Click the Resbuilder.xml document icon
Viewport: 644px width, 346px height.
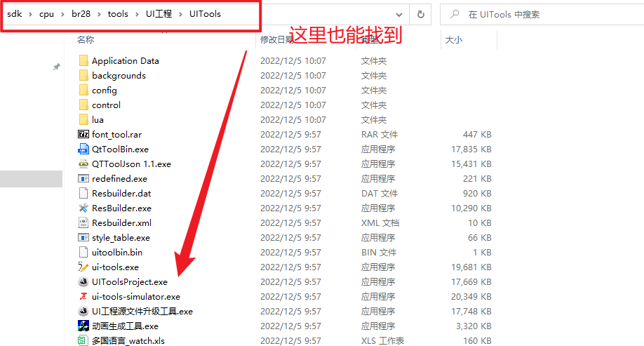(x=83, y=223)
